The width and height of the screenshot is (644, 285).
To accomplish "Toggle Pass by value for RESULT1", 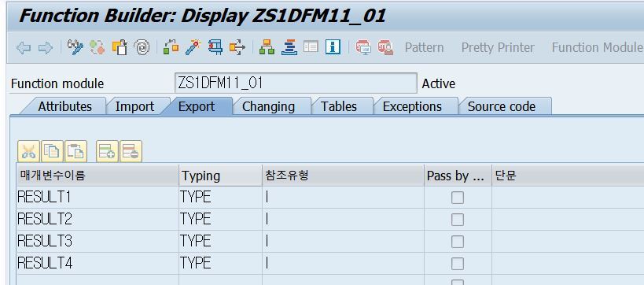I will pos(458,198).
